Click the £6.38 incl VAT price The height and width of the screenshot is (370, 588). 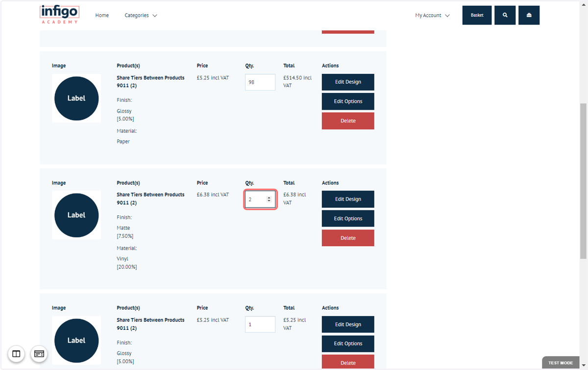pyautogui.click(x=213, y=195)
